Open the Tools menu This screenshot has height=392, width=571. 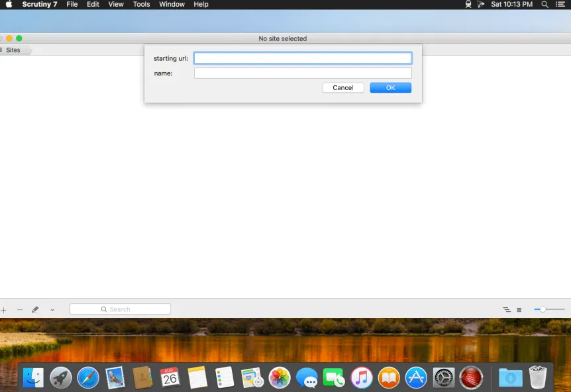[x=141, y=5]
